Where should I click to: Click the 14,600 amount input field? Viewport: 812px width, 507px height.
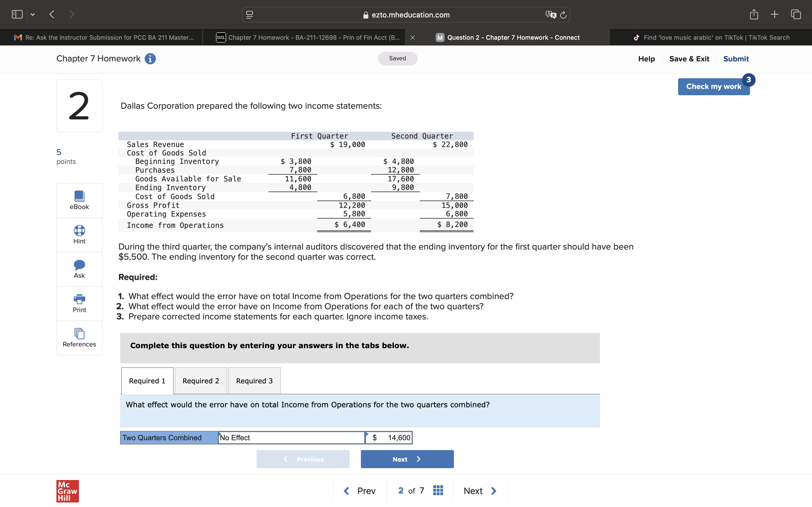pyautogui.click(x=394, y=438)
